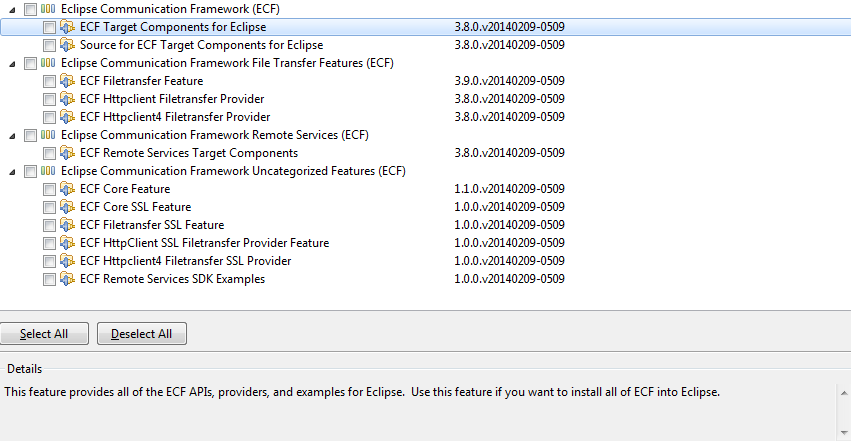Click Eclipse Communication Framework File Transfer Features label
Viewport: 851px width, 441px height.
pos(227,62)
